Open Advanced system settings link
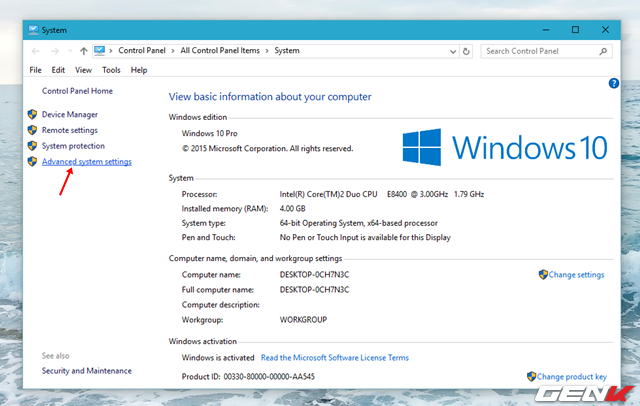640x406 pixels. [x=86, y=162]
